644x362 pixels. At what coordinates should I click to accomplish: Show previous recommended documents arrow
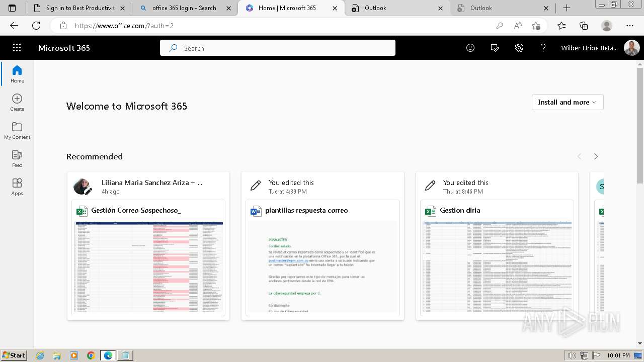[579, 156]
